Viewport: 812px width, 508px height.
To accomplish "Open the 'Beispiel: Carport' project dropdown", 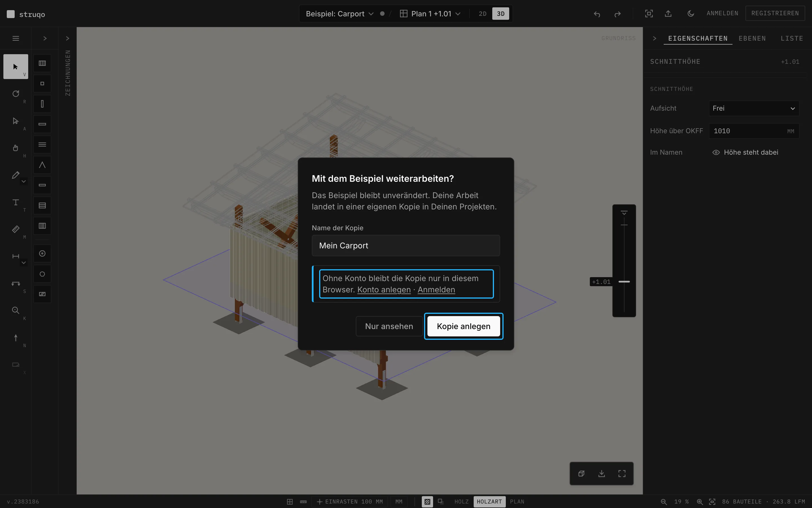I will point(339,14).
